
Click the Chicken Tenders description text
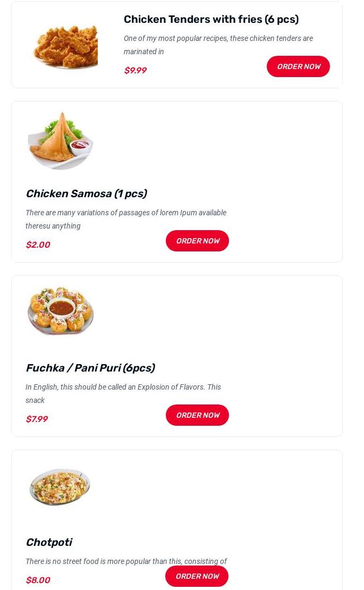coord(218,45)
